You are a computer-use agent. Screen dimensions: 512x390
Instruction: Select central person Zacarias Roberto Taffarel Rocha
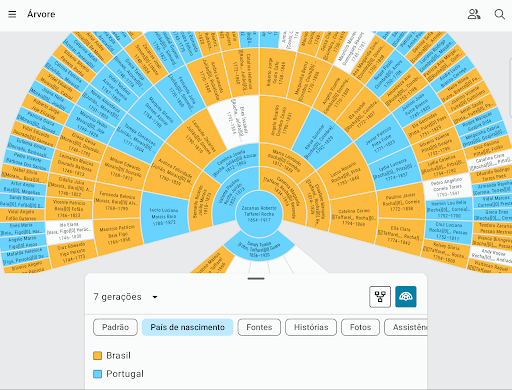click(x=259, y=213)
